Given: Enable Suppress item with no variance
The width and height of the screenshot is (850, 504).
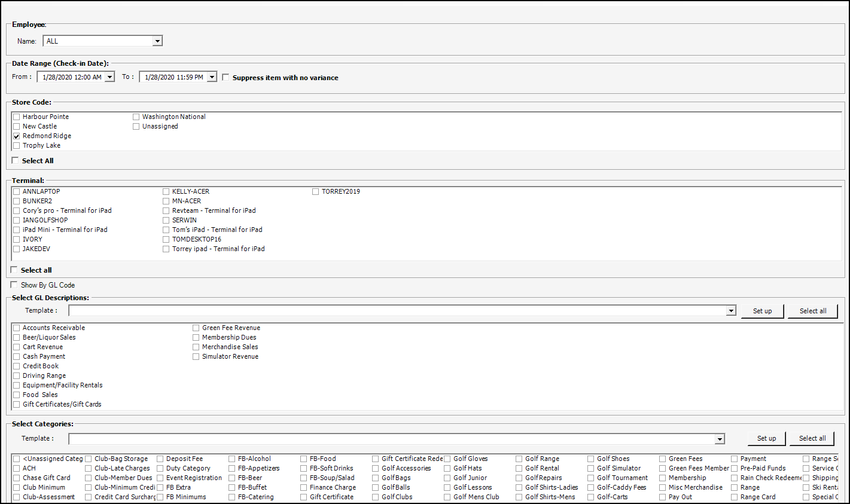Looking at the screenshot, I should pos(226,77).
